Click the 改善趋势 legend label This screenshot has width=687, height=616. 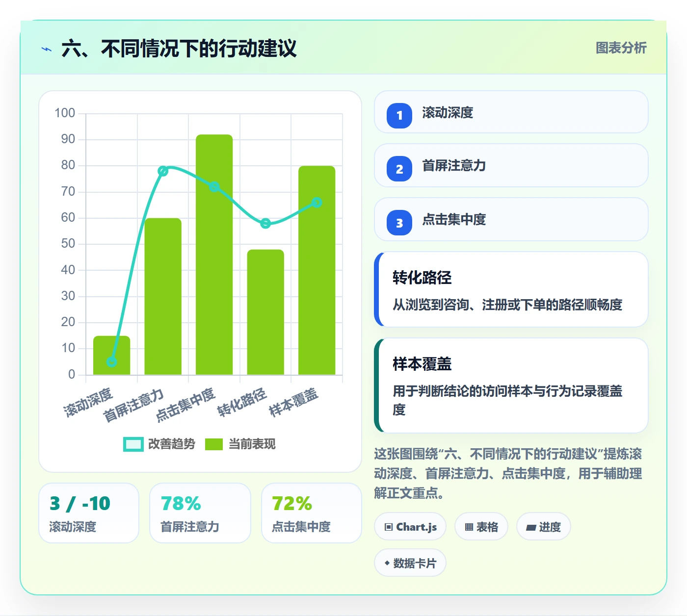point(172,444)
